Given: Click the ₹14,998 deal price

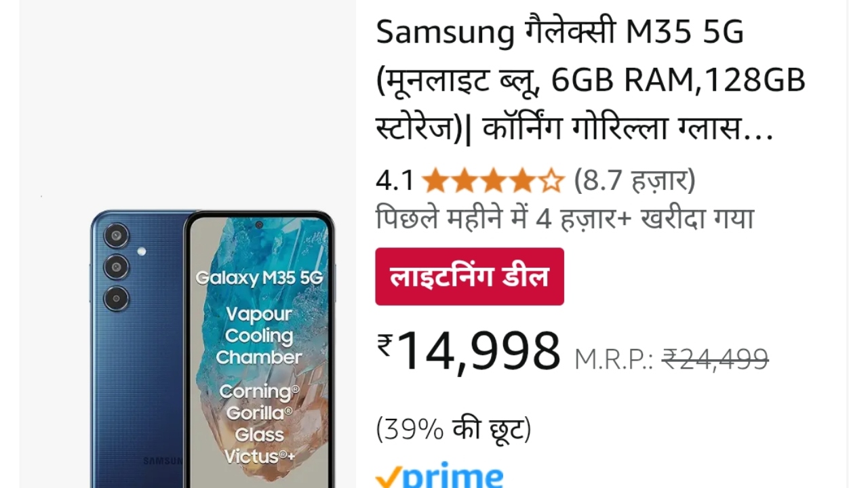Looking at the screenshot, I should (469, 351).
